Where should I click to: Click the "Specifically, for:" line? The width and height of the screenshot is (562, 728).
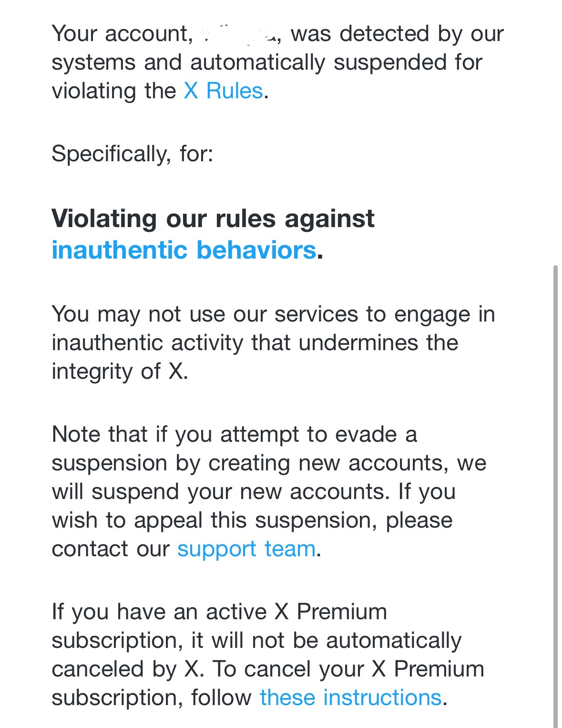point(133,154)
